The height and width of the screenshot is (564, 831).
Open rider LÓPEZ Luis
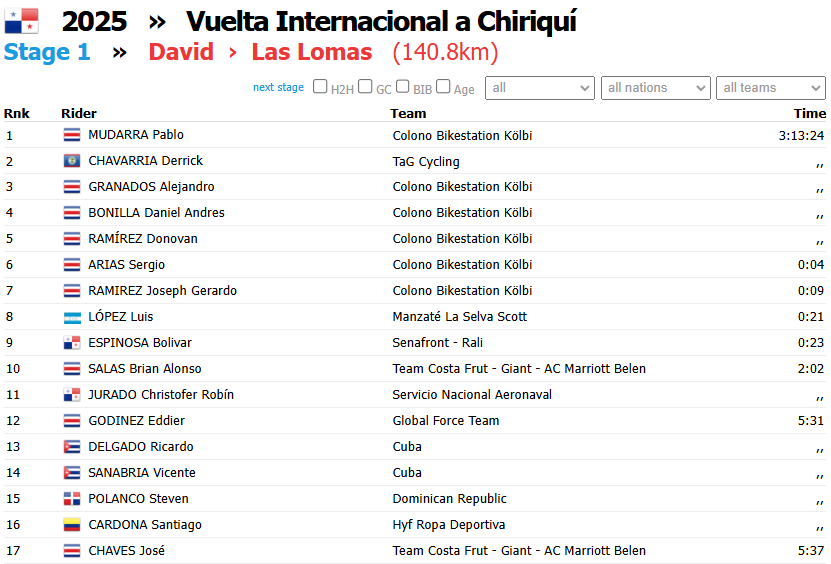click(x=120, y=316)
